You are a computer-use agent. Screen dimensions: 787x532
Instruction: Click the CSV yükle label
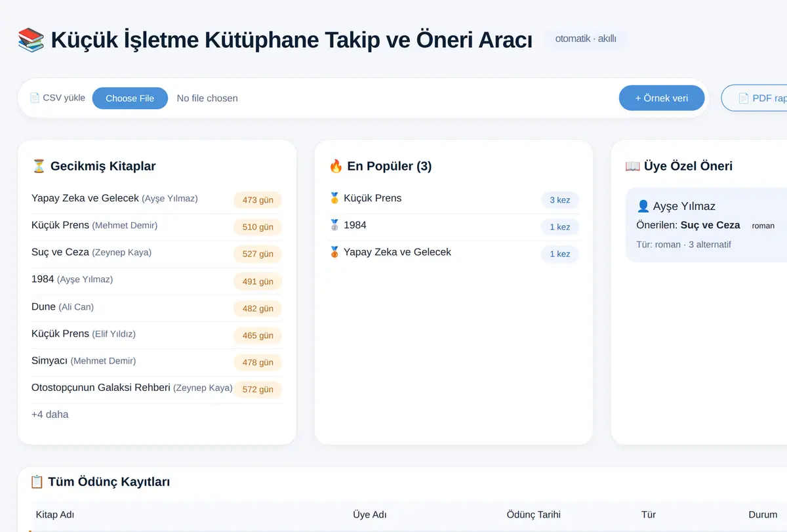(x=58, y=98)
